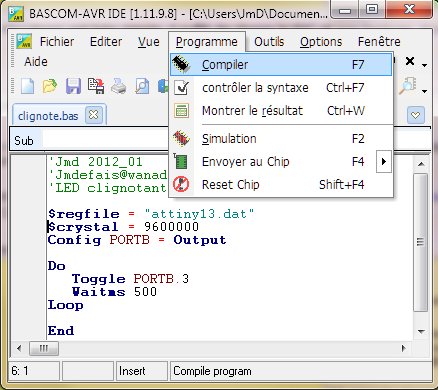
Task: Open print preview with the magnifier page icon
Action: click(x=142, y=86)
